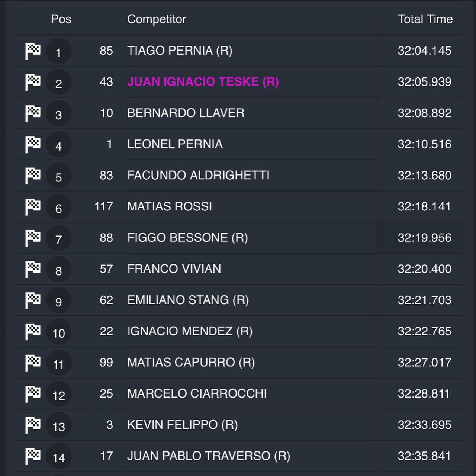The width and height of the screenshot is (476, 476).
Task: Click the Total Time column header
Action: pyautogui.click(x=425, y=19)
